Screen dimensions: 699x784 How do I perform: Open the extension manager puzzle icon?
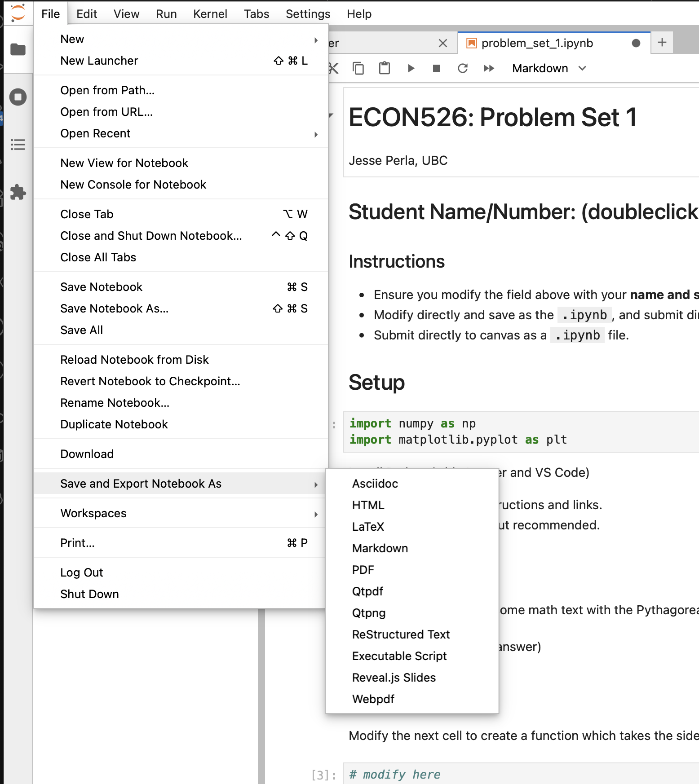pyautogui.click(x=18, y=192)
